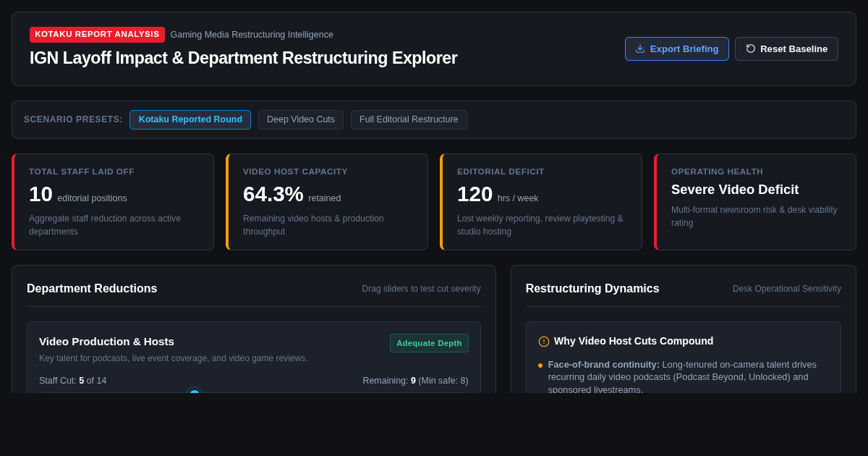The width and height of the screenshot is (868, 456).
Task: Click the Gaming Media Restructuring Intelligence subtitle
Action: [252, 35]
